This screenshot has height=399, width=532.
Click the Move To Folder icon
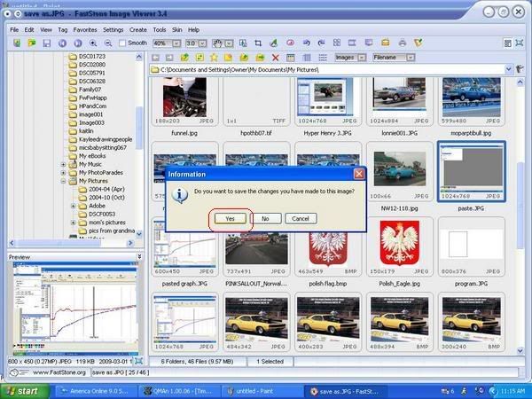pos(260,58)
